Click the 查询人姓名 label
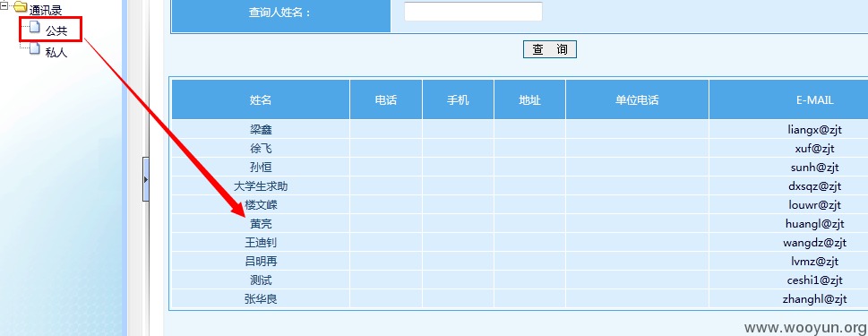868x336 pixels. coord(279,13)
